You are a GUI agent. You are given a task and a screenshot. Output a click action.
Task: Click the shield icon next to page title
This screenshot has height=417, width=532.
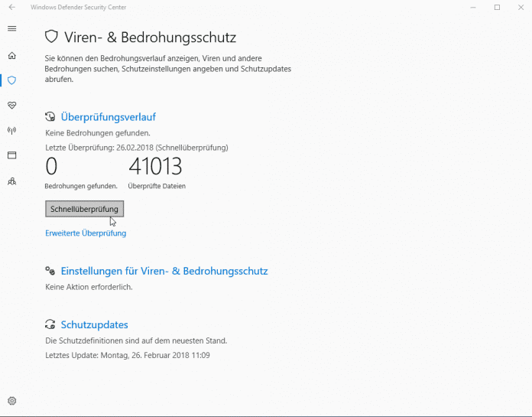[52, 37]
